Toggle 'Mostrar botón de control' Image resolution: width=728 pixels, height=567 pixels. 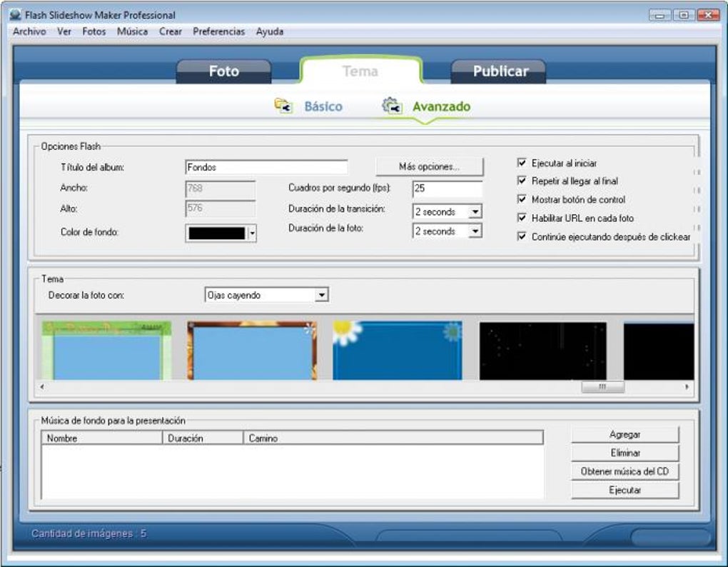click(521, 199)
